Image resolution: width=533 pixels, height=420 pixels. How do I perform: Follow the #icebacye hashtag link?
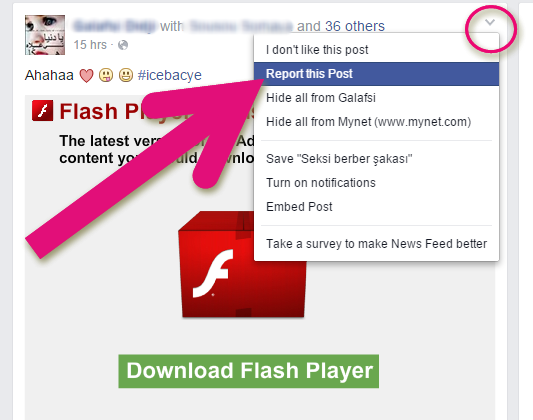pyautogui.click(x=170, y=75)
